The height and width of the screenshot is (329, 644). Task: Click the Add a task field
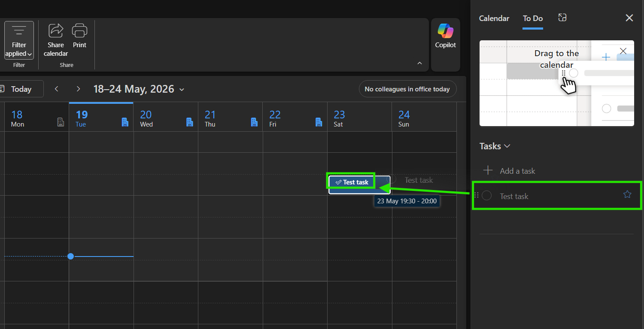556,171
